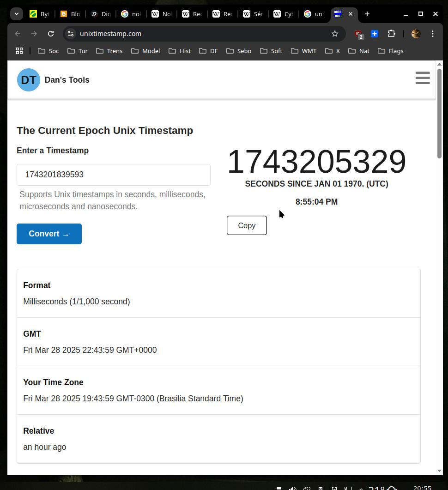The height and width of the screenshot is (490, 448).
Task: Click the DT logo icon
Action: pos(28,80)
